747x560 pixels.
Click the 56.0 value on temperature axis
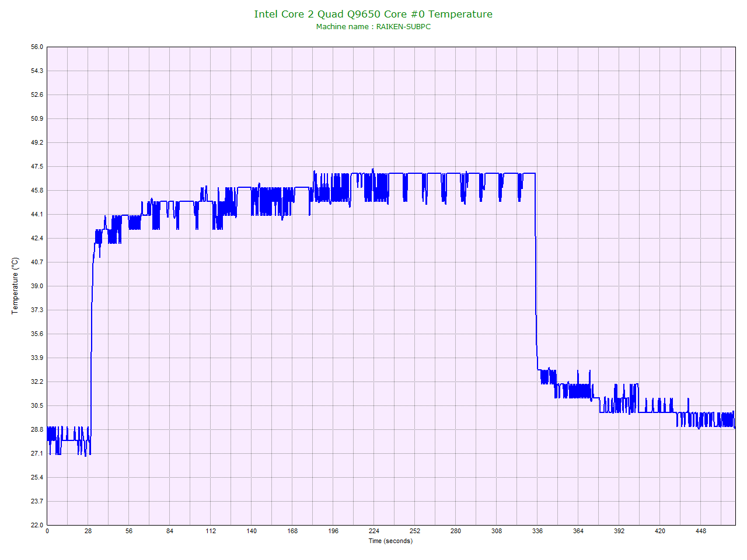click(37, 47)
